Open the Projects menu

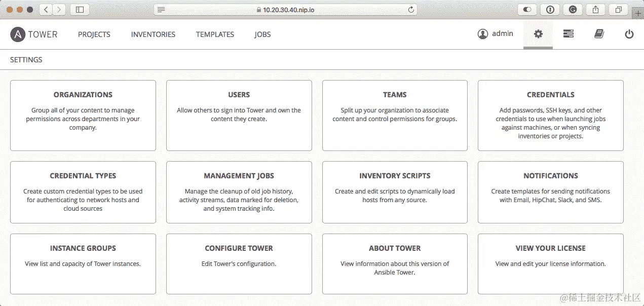(x=94, y=34)
